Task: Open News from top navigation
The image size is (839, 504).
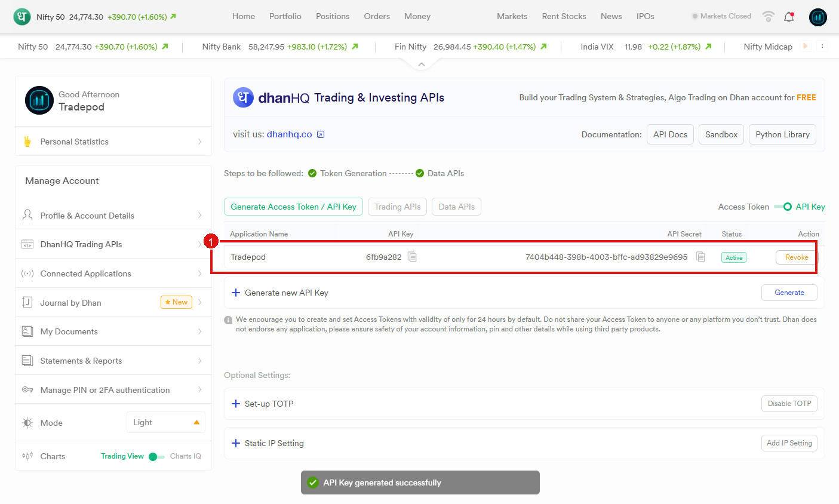Action: tap(611, 17)
